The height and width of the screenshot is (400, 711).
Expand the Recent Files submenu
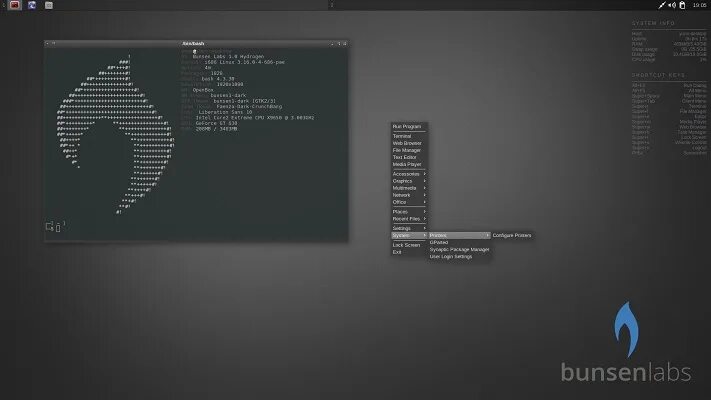[x=409, y=219]
